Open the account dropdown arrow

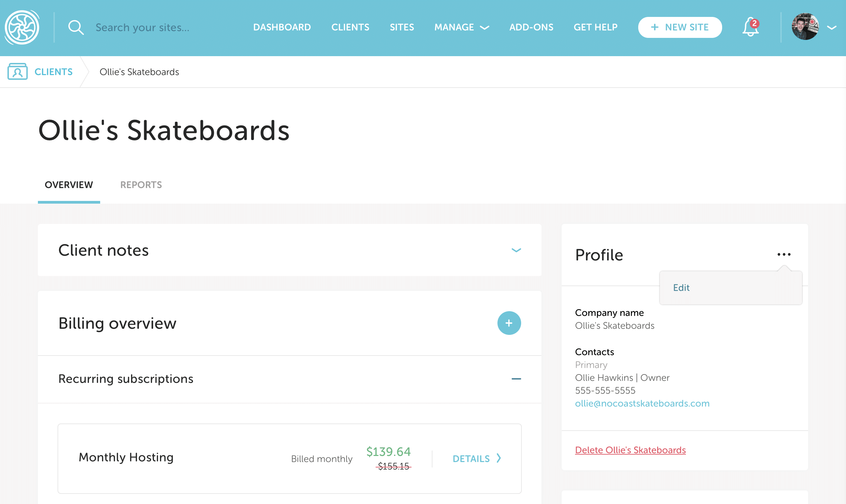tap(832, 27)
